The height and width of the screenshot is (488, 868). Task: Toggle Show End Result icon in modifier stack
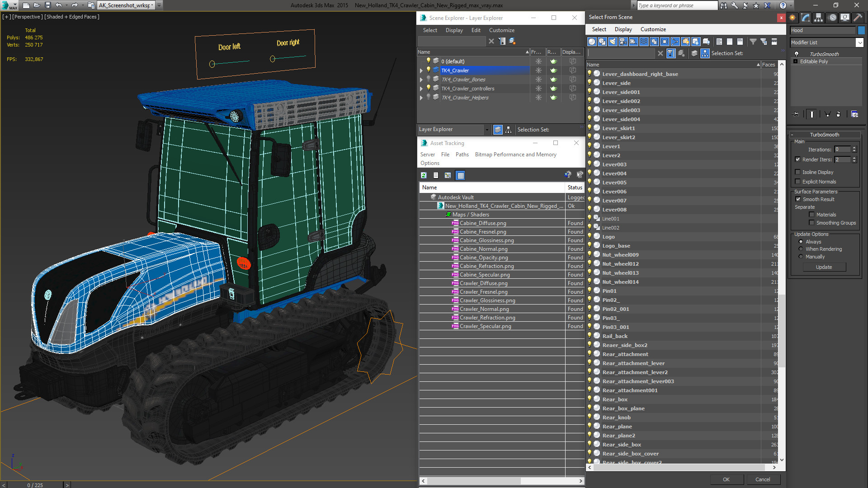[812, 114]
